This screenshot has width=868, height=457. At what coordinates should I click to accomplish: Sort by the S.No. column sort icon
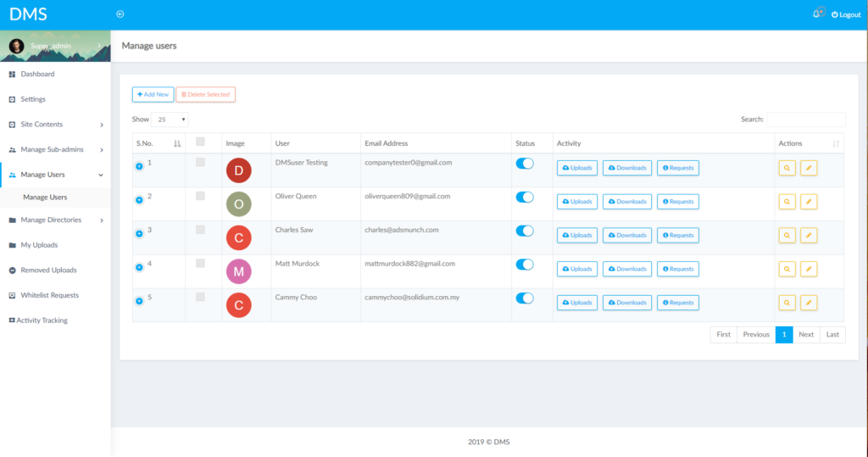[x=177, y=143]
